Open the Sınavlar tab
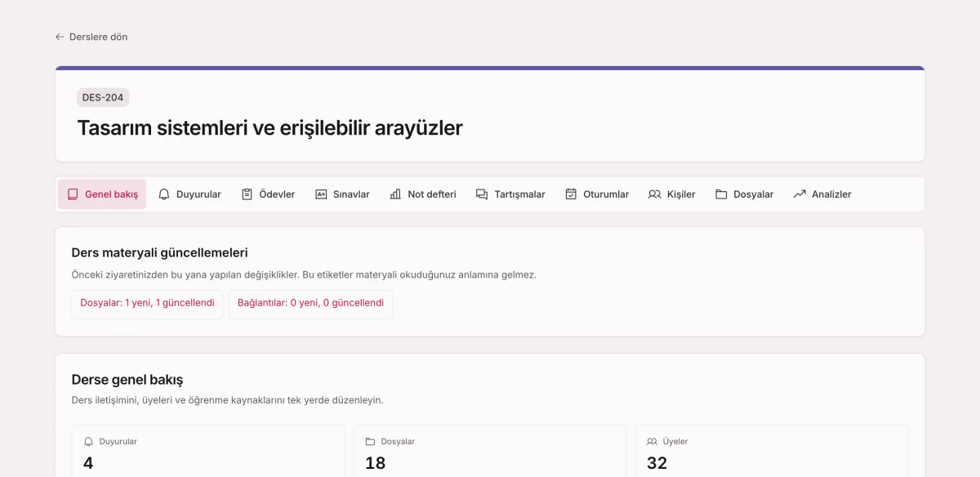Screen dimensions: 980x477 coord(342,194)
